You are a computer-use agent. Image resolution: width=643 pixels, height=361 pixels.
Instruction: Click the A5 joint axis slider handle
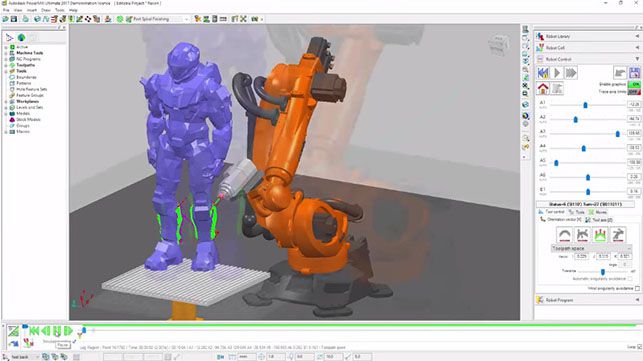pos(556,163)
